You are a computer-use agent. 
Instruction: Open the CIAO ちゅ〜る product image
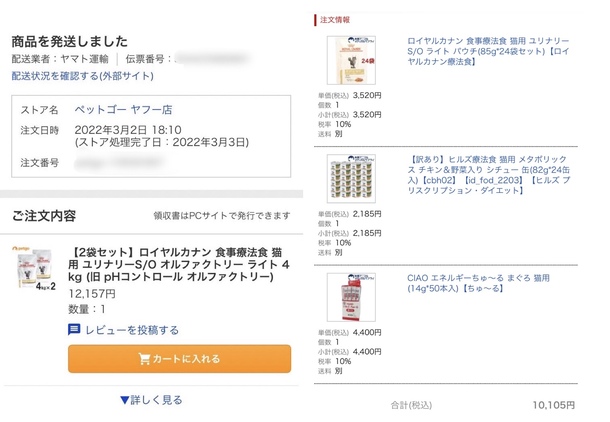click(x=350, y=299)
